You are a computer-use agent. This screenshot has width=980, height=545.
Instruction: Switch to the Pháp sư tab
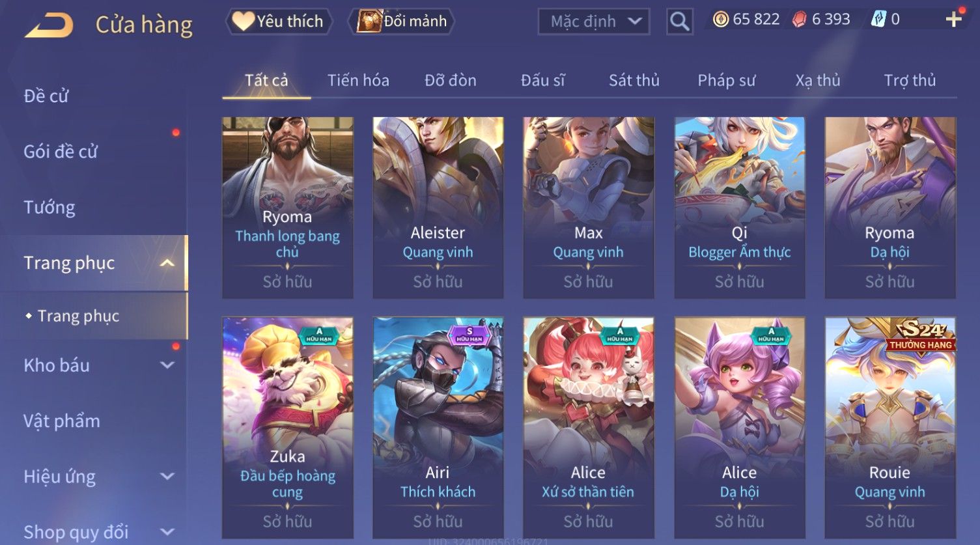pyautogui.click(x=726, y=81)
